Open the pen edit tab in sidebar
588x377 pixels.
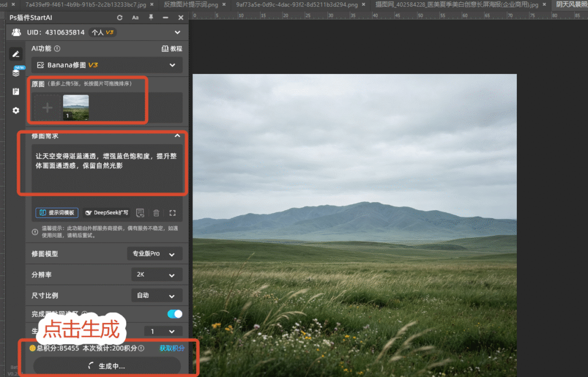[16, 54]
